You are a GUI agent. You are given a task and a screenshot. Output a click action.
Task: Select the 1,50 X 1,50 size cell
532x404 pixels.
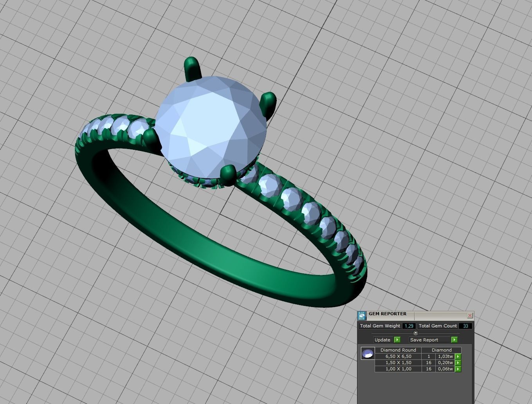(399, 363)
